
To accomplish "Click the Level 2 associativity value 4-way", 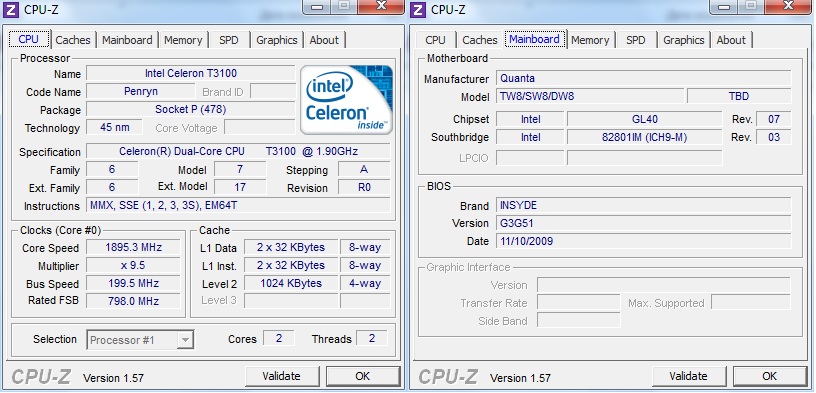I will click(365, 283).
